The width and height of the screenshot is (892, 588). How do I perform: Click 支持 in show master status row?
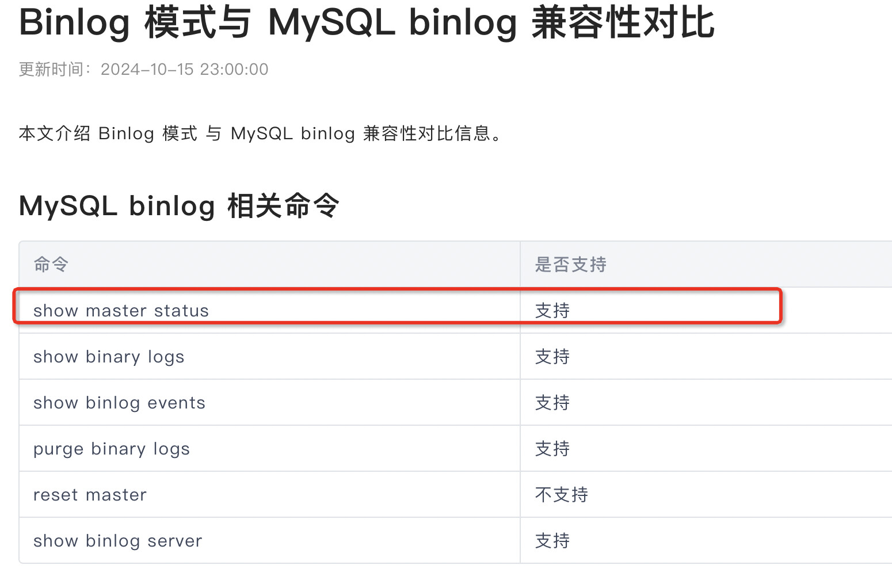(552, 311)
